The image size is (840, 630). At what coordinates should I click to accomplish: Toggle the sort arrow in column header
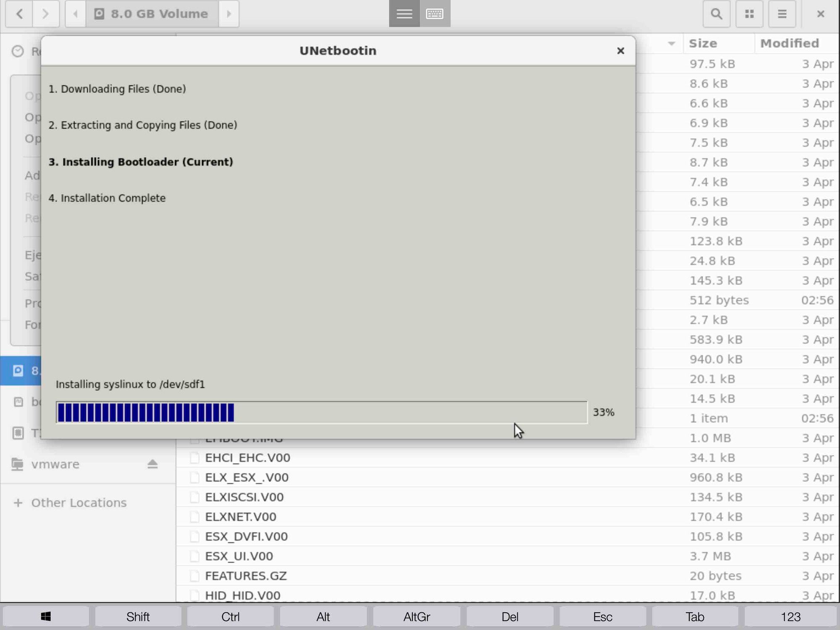coord(672,44)
